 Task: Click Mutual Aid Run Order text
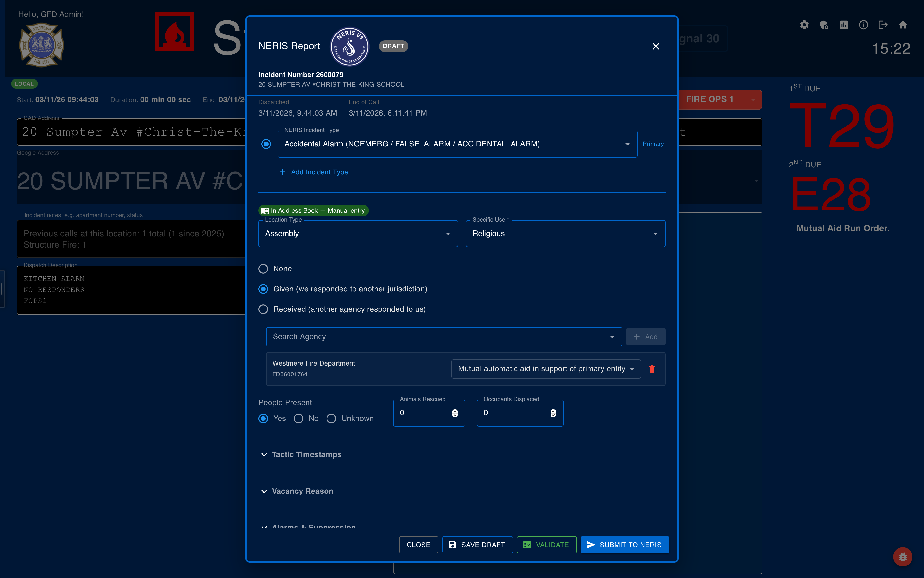[843, 228]
